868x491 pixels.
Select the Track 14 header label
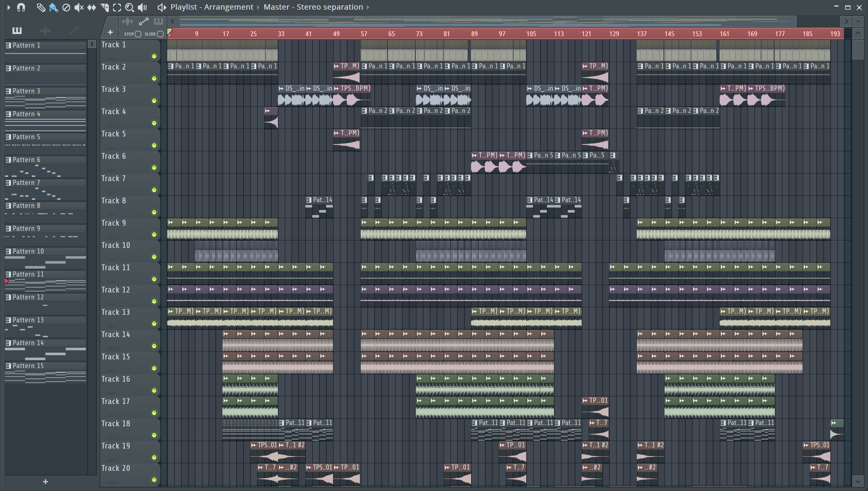116,335
